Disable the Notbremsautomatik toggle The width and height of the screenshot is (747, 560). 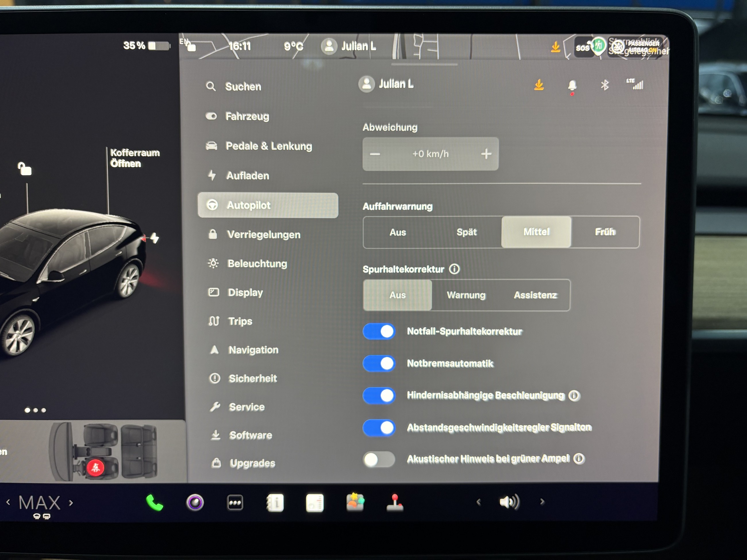[379, 364]
